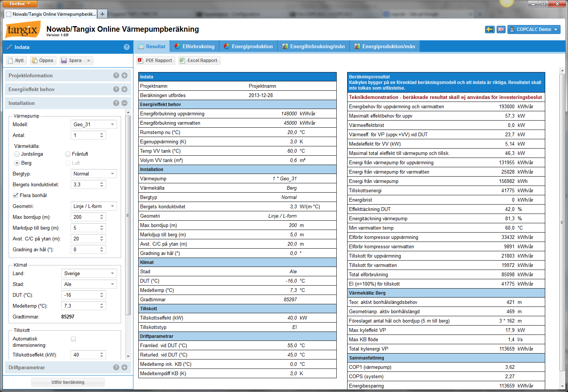Viewport: 568px width, 392px height.
Task: Click the Energiproduktion pie chart icon
Action: click(x=226, y=46)
